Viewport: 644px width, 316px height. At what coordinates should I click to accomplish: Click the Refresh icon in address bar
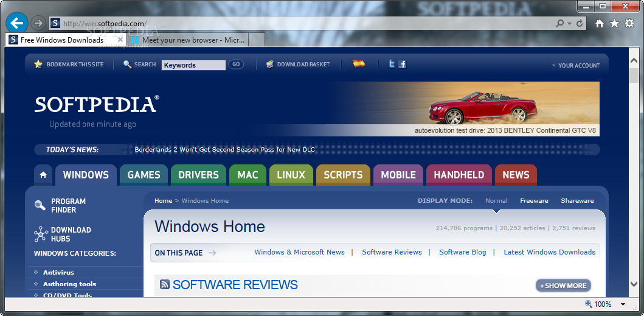pos(580,24)
